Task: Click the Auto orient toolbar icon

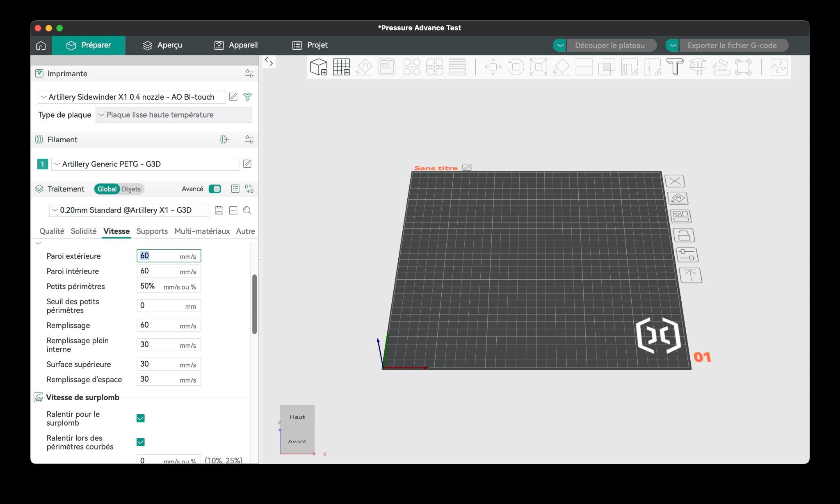Action: click(x=364, y=67)
